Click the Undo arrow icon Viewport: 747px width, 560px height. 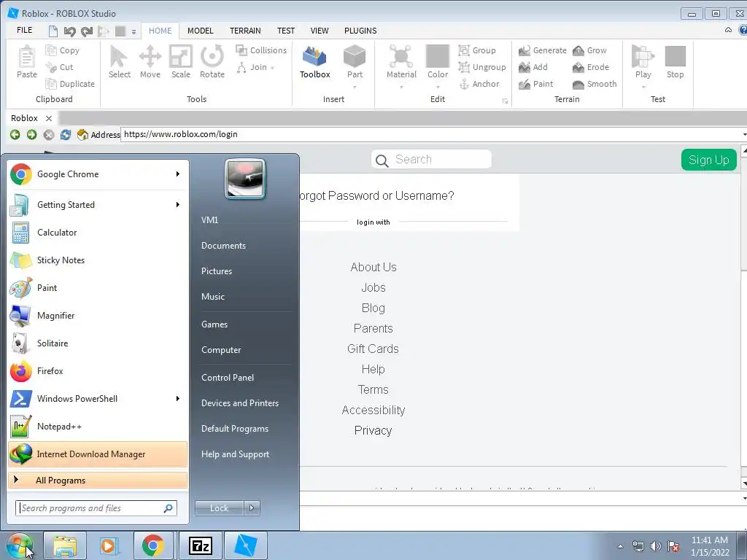(x=69, y=31)
